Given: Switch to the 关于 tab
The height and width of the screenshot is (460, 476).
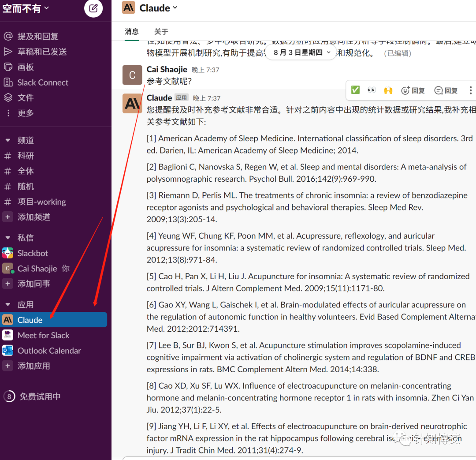Looking at the screenshot, I should click(161, 32).
